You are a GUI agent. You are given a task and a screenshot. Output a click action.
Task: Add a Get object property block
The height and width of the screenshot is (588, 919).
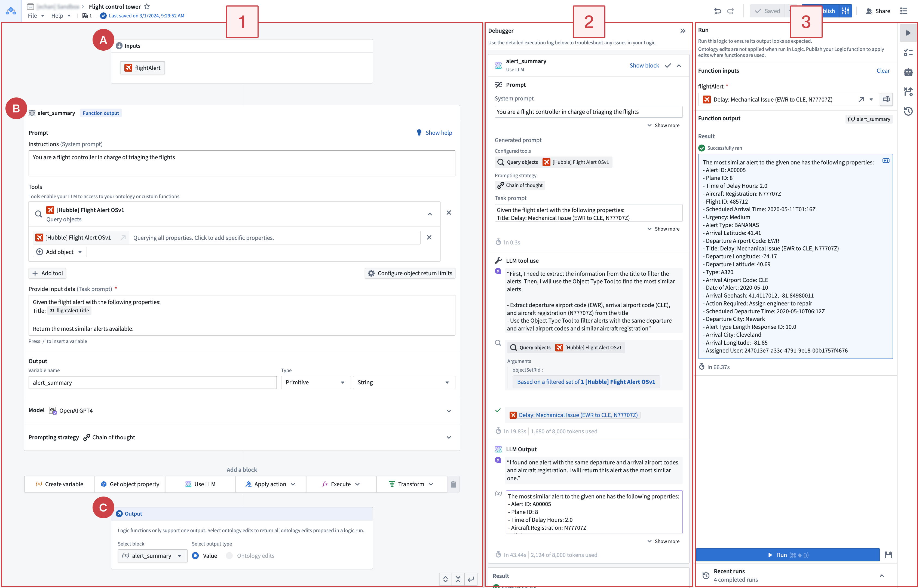(130, 484)
